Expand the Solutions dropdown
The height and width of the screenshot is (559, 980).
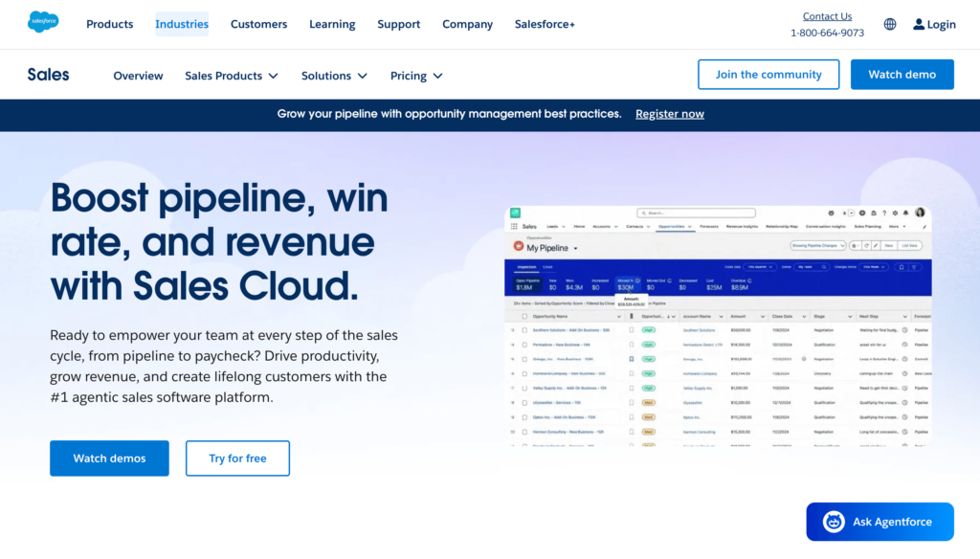point(334,76)
